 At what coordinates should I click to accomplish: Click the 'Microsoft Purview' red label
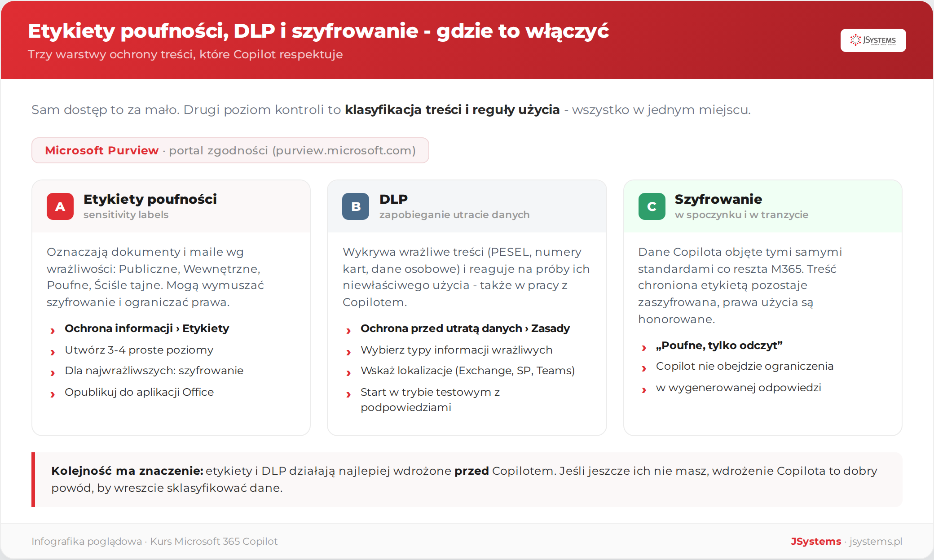coord(102,150)
